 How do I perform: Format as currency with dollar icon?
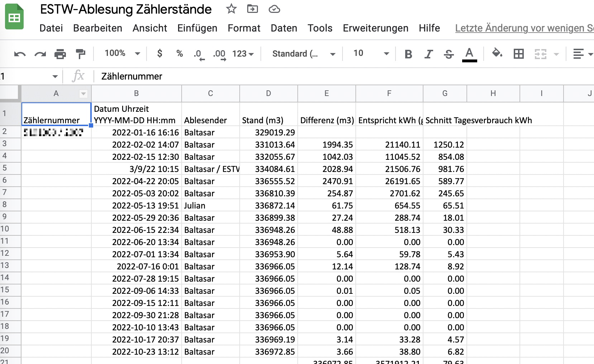point(160,54)
